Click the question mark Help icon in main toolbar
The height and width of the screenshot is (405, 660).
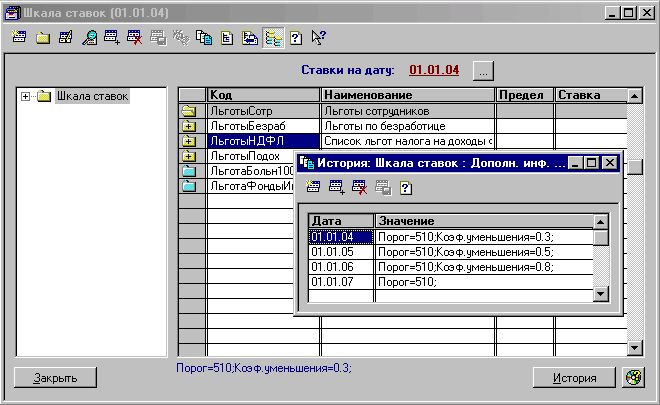[x=296, y=38]
